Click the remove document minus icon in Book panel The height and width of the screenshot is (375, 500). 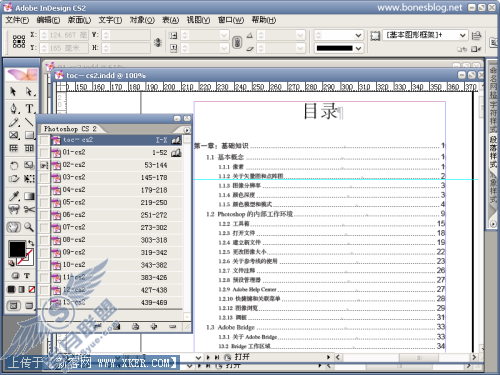172,326
